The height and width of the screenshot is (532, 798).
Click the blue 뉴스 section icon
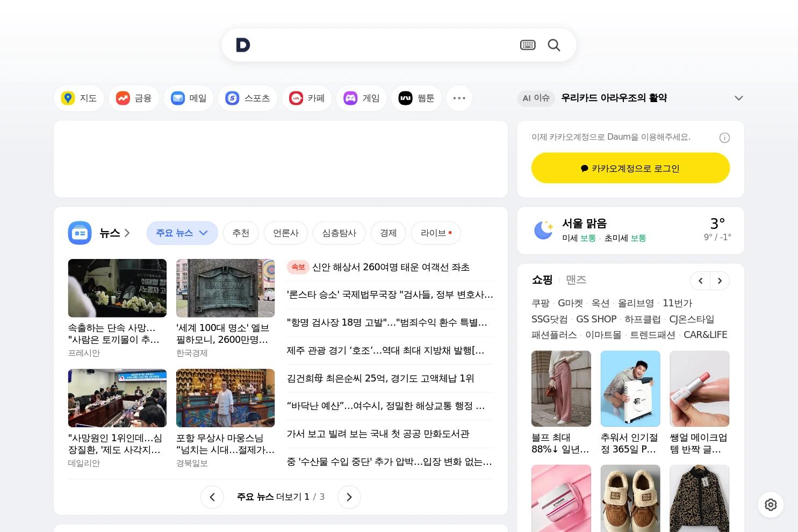80,233
